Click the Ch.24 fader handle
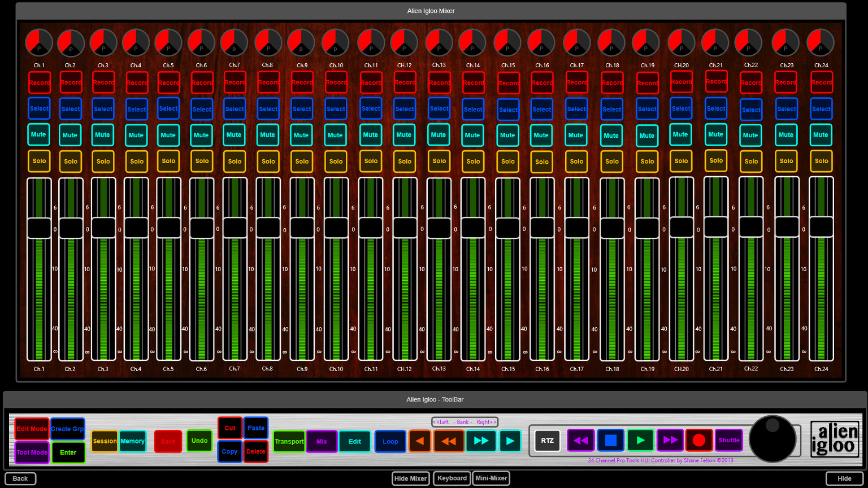 point(821,227)
